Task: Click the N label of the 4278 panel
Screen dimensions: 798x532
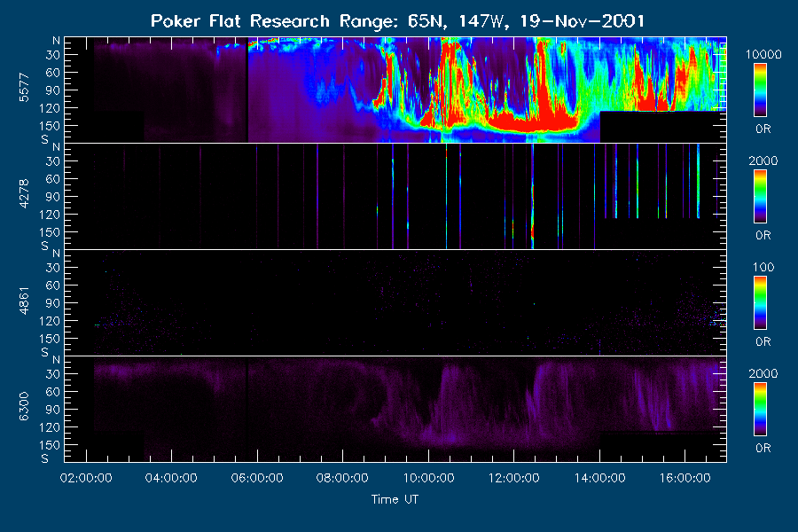Action: tap(56, 147)
